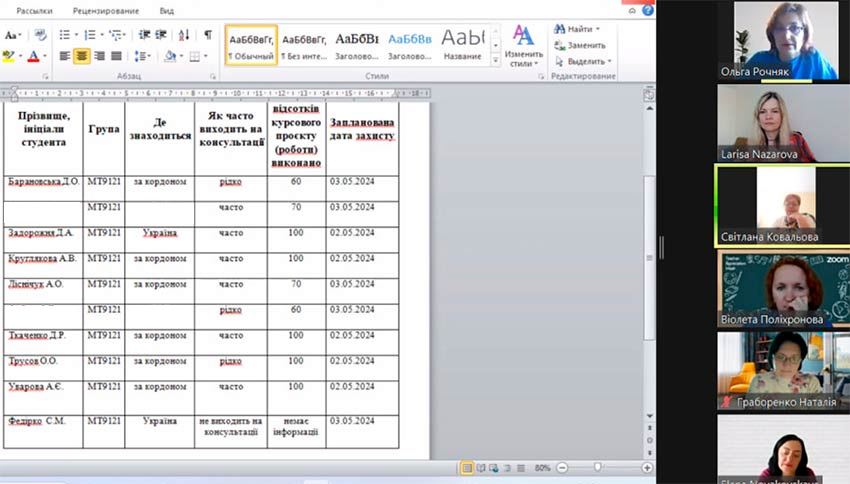Open the numbering library dropdown arrow
Image resolution: width=850 pixels, height=484 pixels.
coord(102,35)
